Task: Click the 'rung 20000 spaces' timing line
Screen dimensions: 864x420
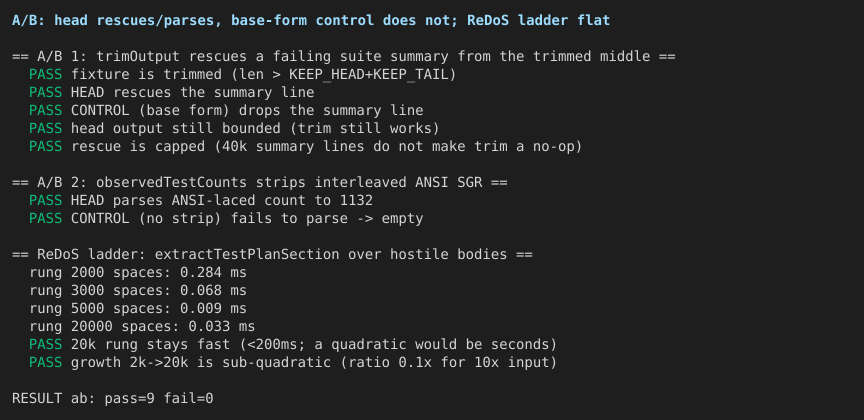Action: click(142, 327)
